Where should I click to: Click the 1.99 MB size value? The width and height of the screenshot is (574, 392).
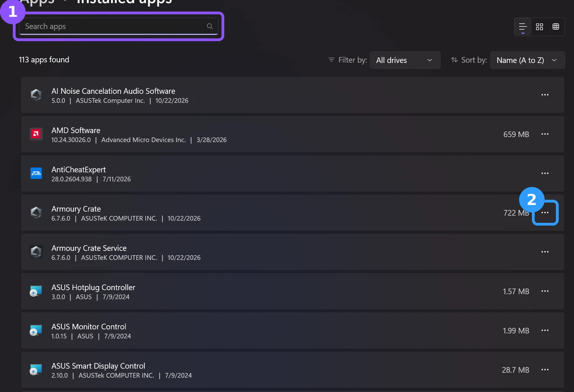516,331
